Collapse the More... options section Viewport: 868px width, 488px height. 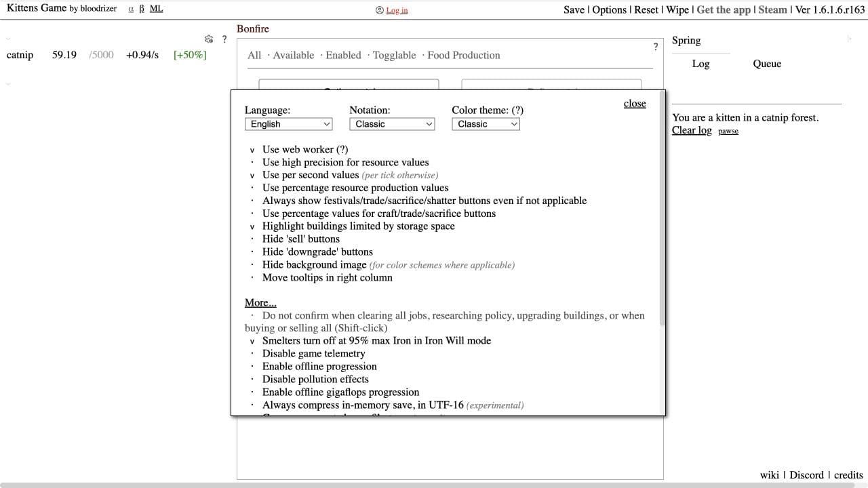[260, 303]
